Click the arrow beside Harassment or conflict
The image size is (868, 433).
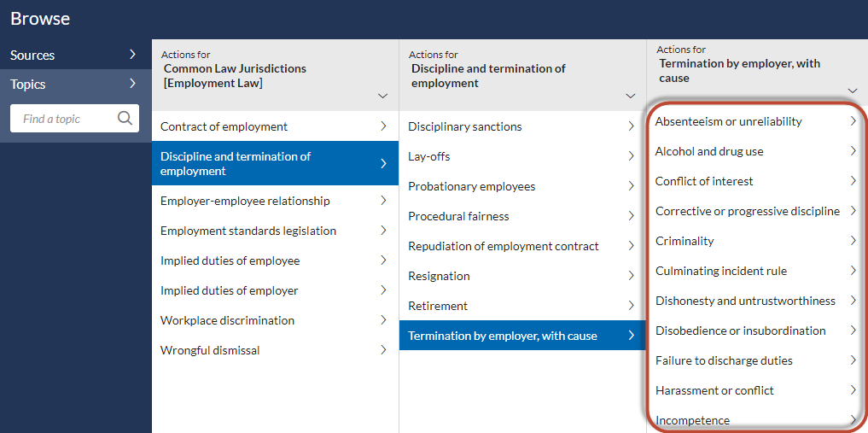point(853,389)
